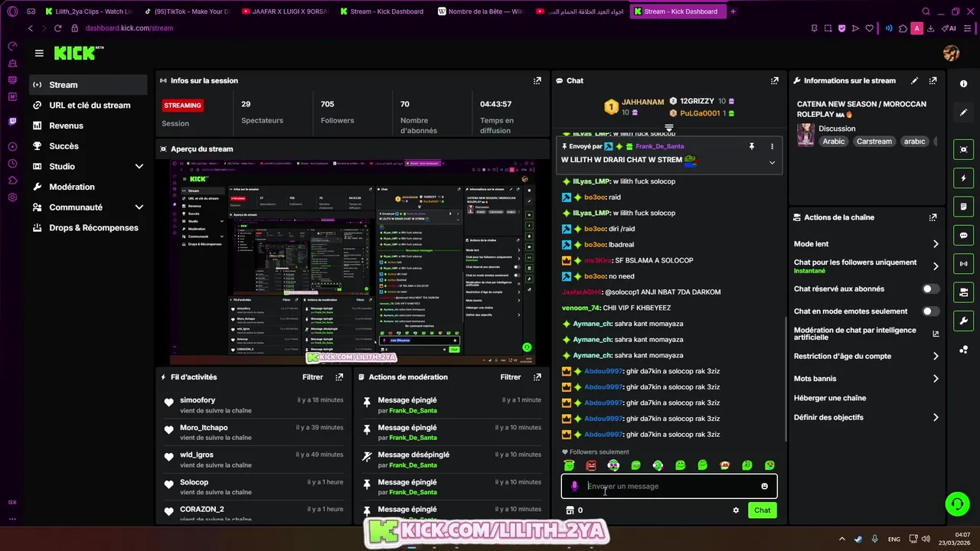Pop out the Informations sur le stream panel
This screenshot has height=551, width=980.
point(933,80)
